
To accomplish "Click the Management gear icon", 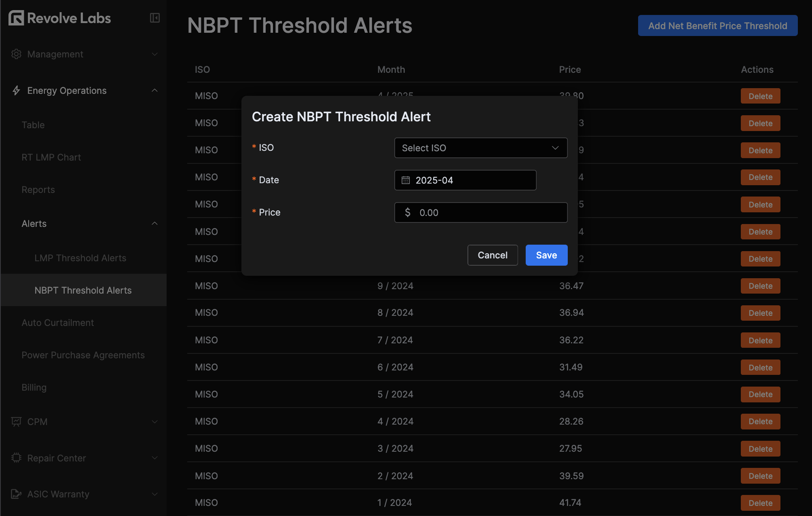I will tap(16, 54).
